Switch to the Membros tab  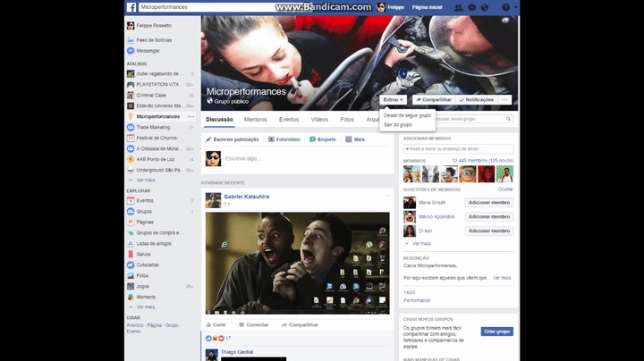(255, 119)
